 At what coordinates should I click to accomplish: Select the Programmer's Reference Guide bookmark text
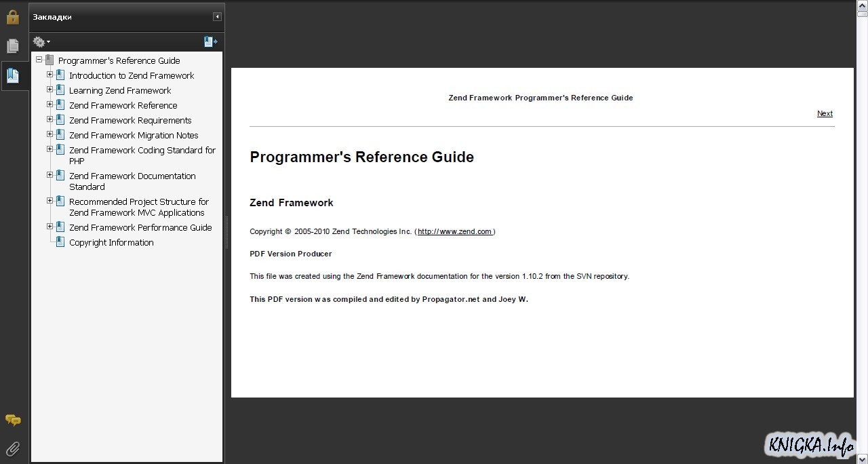click(x=119, y=60)
